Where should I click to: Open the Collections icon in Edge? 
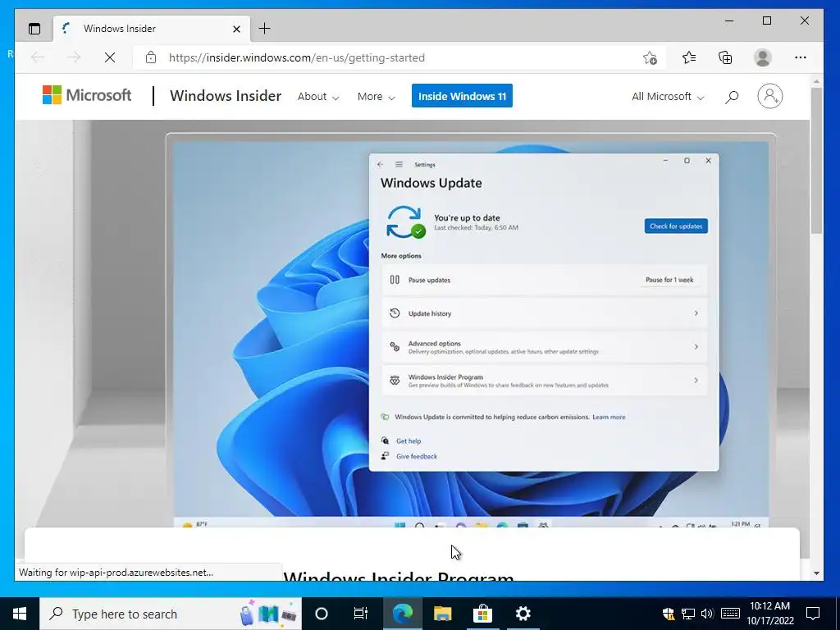(x=725, y=57)
